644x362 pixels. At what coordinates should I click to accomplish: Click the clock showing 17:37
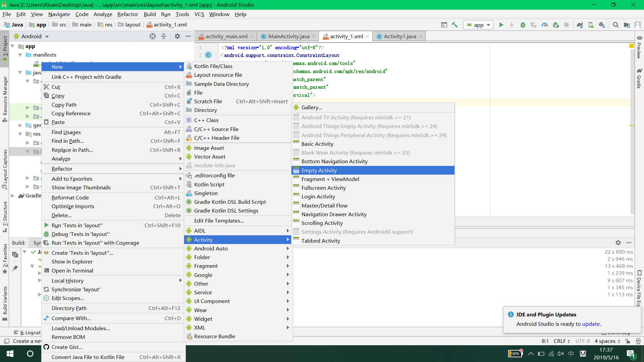(x=606, y=350)
